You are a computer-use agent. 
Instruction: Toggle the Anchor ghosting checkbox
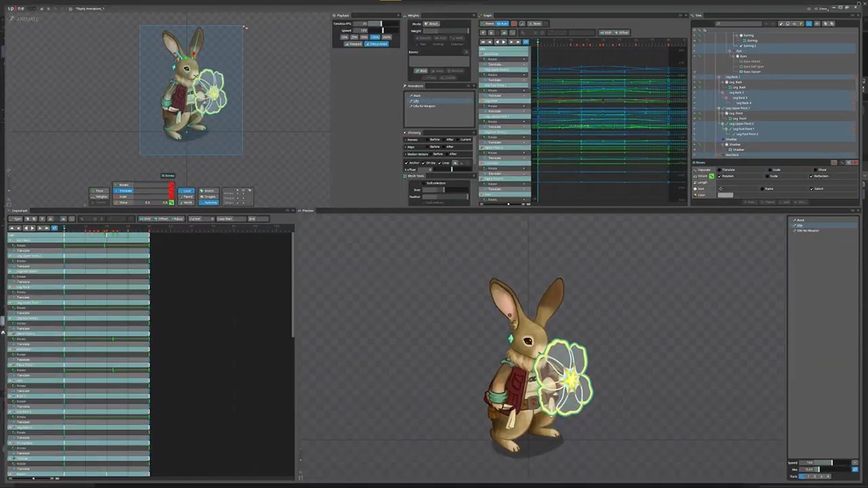click(x=406, y=163)
